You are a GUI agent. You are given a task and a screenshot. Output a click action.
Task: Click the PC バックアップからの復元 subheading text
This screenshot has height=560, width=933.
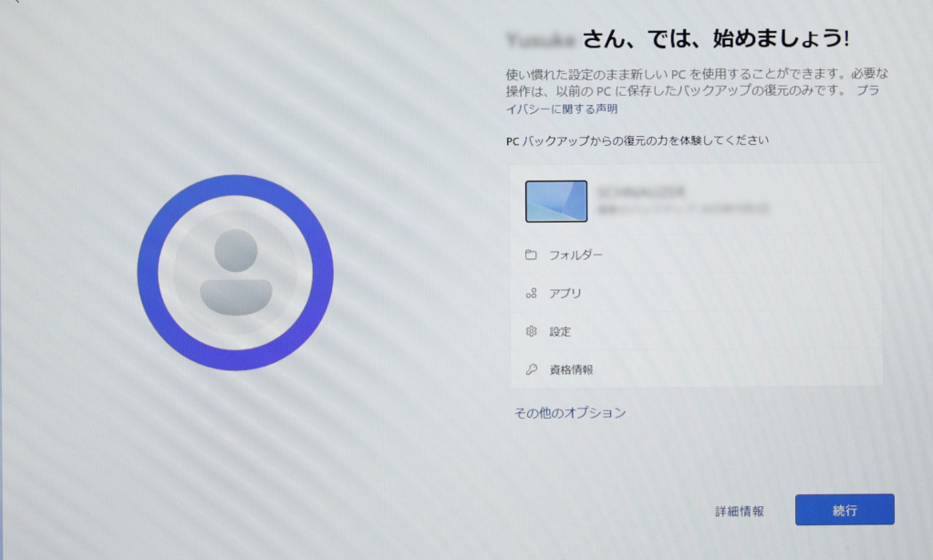click(637, 140)
